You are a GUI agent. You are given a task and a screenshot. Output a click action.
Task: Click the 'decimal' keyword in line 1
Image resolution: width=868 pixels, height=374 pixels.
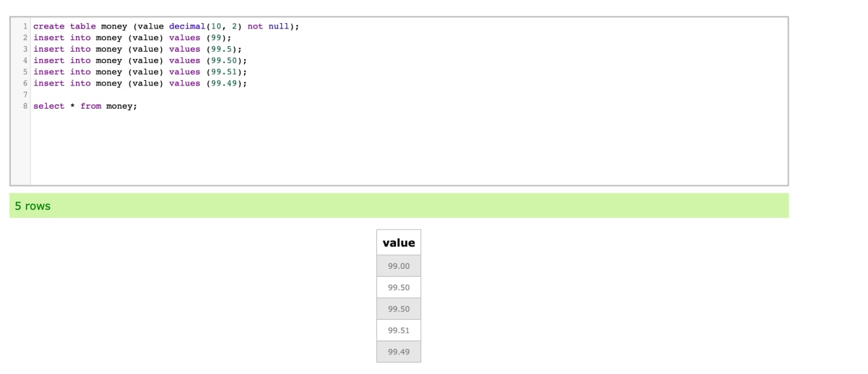[187, 26]
